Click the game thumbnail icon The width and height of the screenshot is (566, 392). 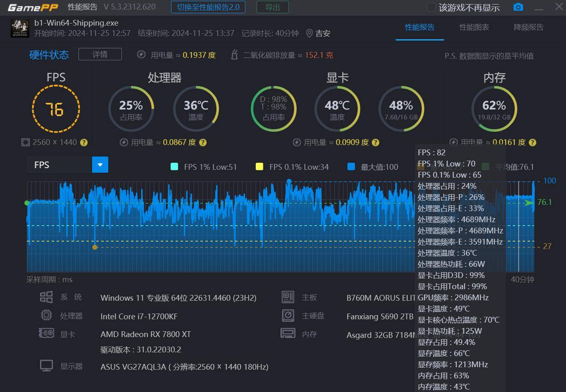point(20,28)
